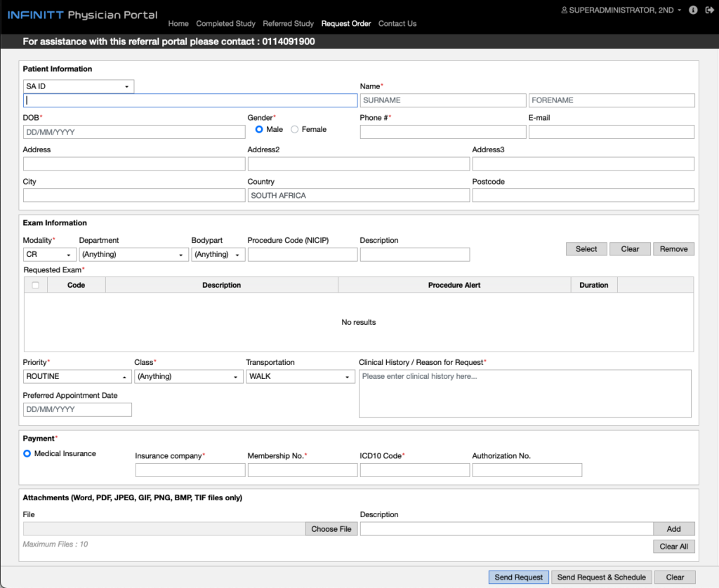Click the Procedure Code (NICIP) input field

[x=303, y=255]
